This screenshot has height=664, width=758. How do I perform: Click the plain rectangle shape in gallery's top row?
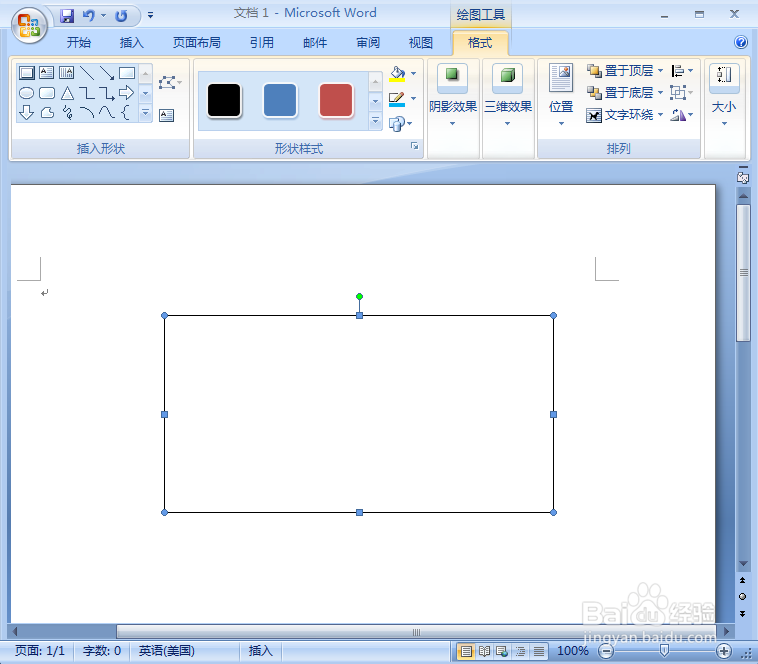pyautogui.click(x=127, y=72)
